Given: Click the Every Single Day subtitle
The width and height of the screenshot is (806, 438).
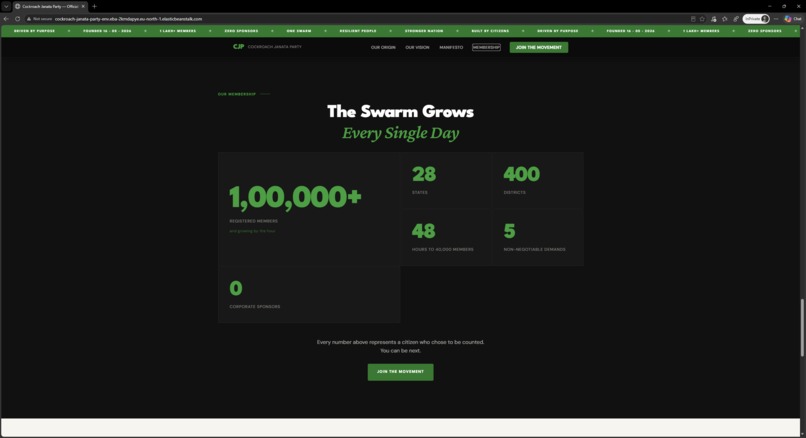Looking at the screenshot, I should (x=400, y=133).
